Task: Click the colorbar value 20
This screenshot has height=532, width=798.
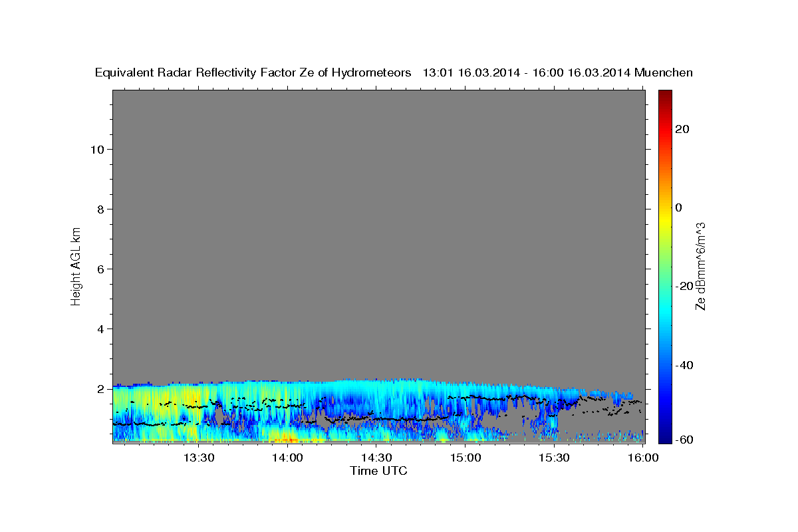Action: 682,129
